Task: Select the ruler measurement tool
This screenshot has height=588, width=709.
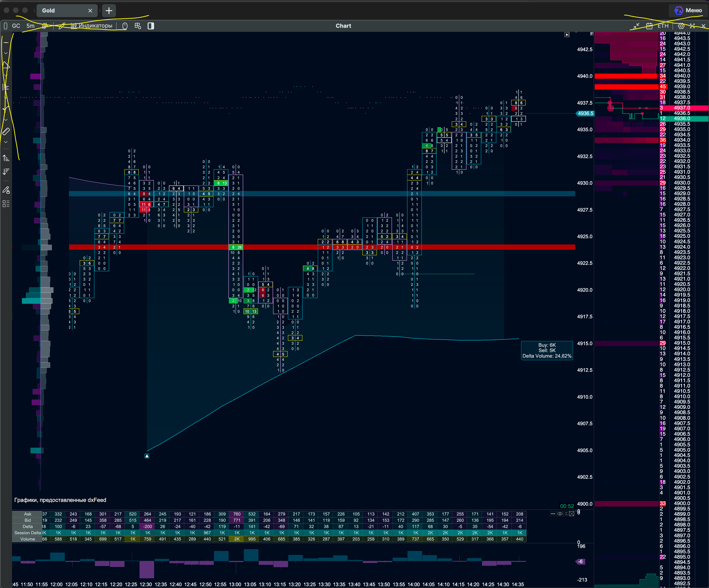Action: click(6, 131)
